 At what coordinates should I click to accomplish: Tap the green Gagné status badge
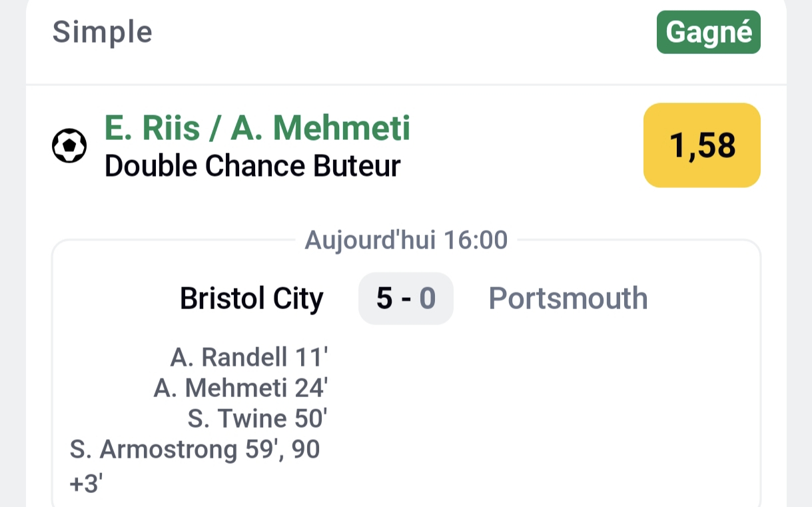(x=708, y=32)
